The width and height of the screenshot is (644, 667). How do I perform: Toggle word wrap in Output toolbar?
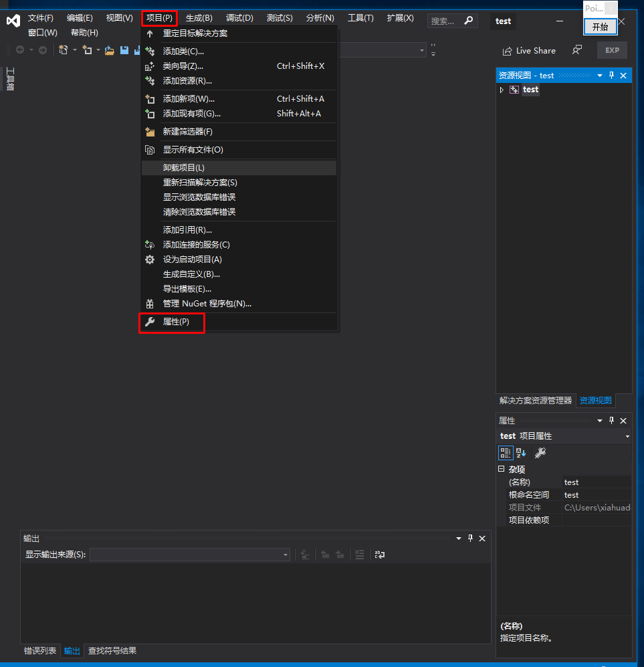379,555
